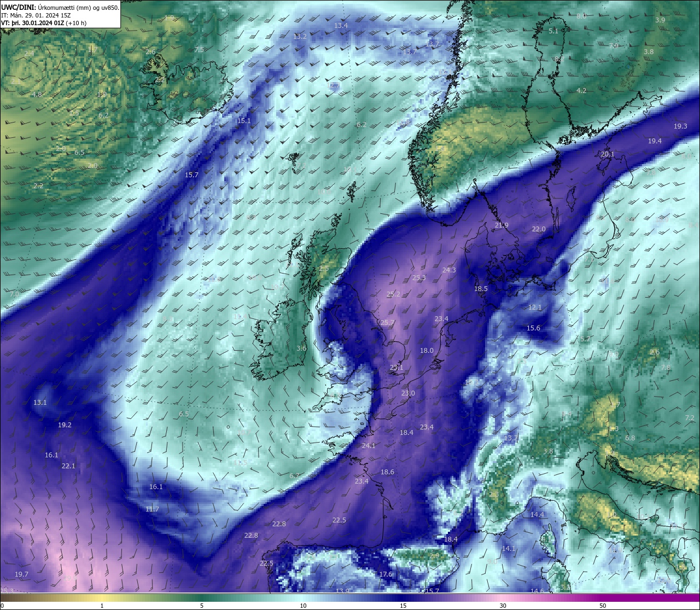
Task: Click the 18.6 value on the map
Action: pyautogui.click(x=387, y=472)
